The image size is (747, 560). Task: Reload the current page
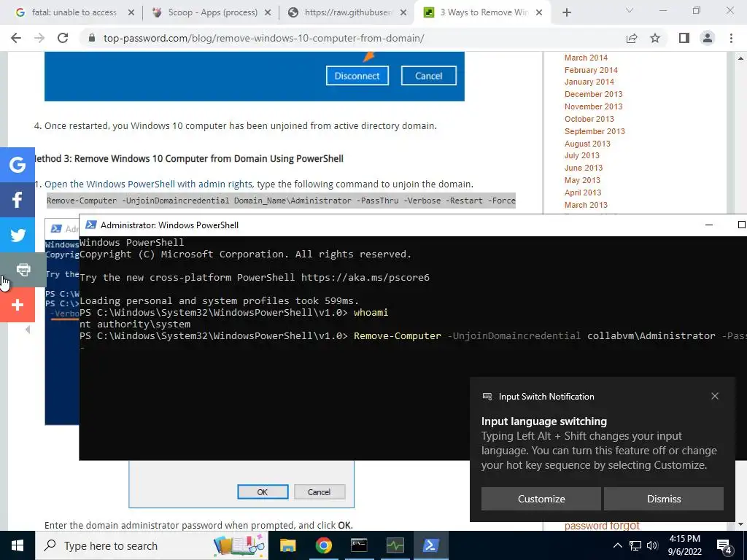[63, 38]
